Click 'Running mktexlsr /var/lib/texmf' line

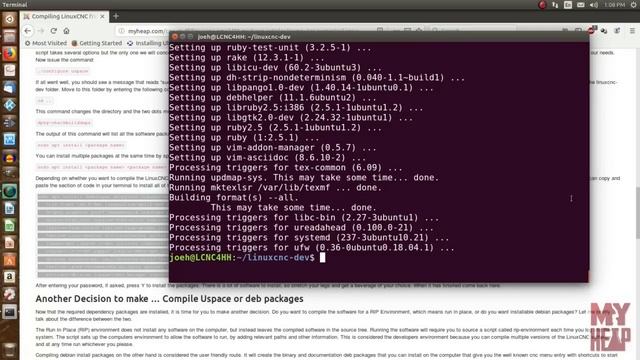276,187
